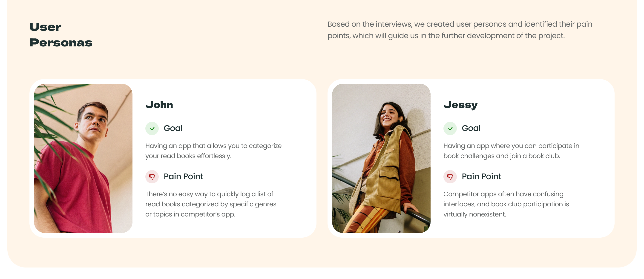Click Jessy's green Goal checkmark icon

(450, 128)
